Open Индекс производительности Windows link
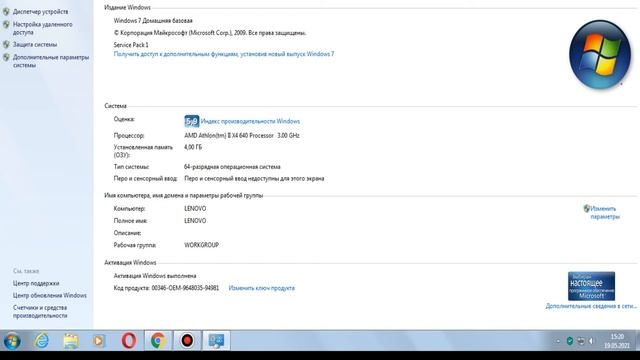The image size is (640, 360). pyautogui.click(x=250, y=121)
